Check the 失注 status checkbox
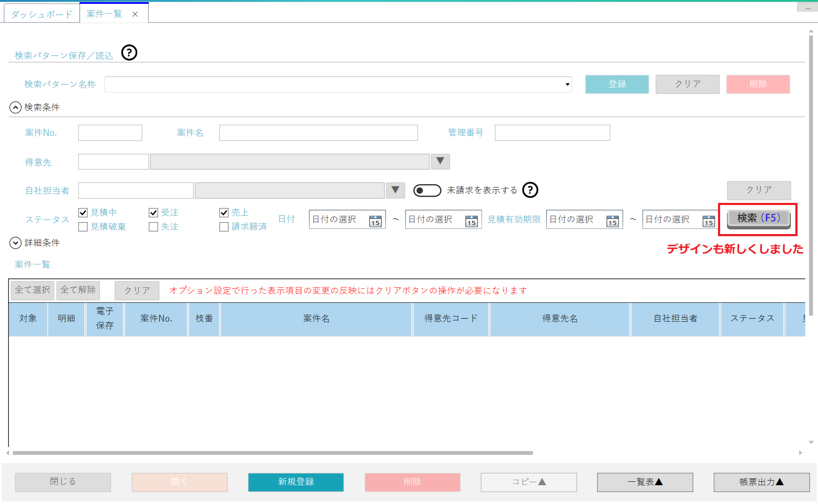 153,227
